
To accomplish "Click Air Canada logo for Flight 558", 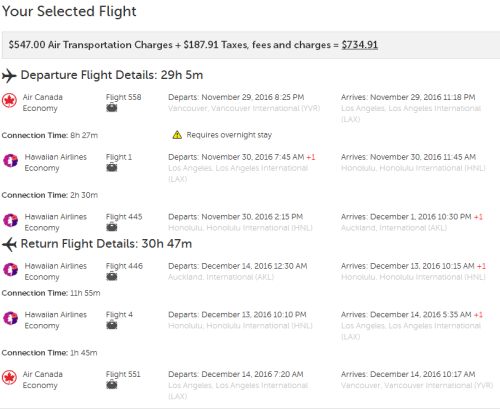I will click(9, 100).
